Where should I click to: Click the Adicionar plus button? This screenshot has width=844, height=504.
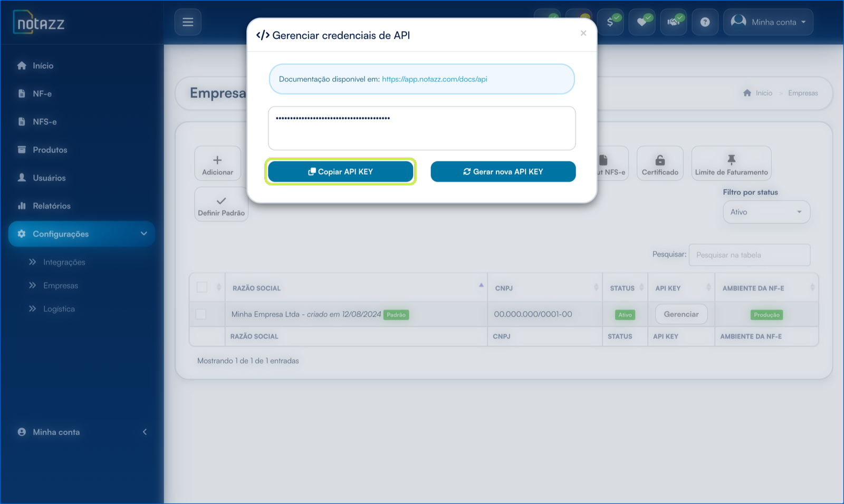[217, 163]
